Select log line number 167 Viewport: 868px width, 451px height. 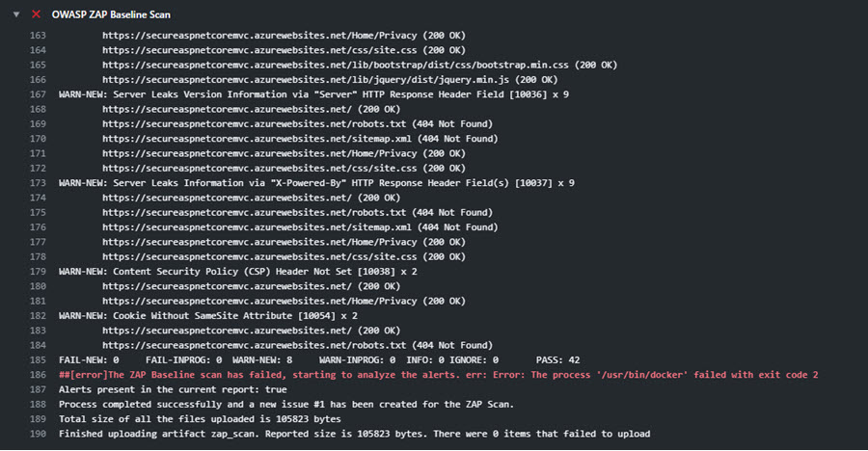tap(38, 94)
